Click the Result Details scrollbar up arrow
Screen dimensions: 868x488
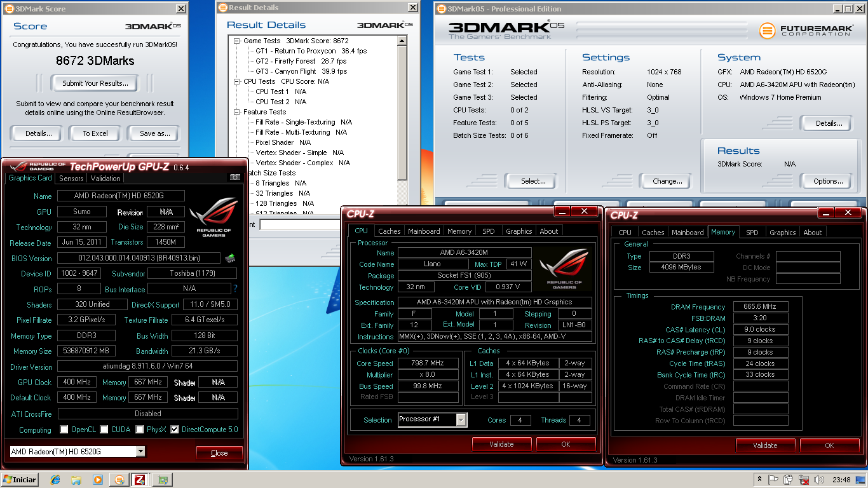tap(402, 41)
